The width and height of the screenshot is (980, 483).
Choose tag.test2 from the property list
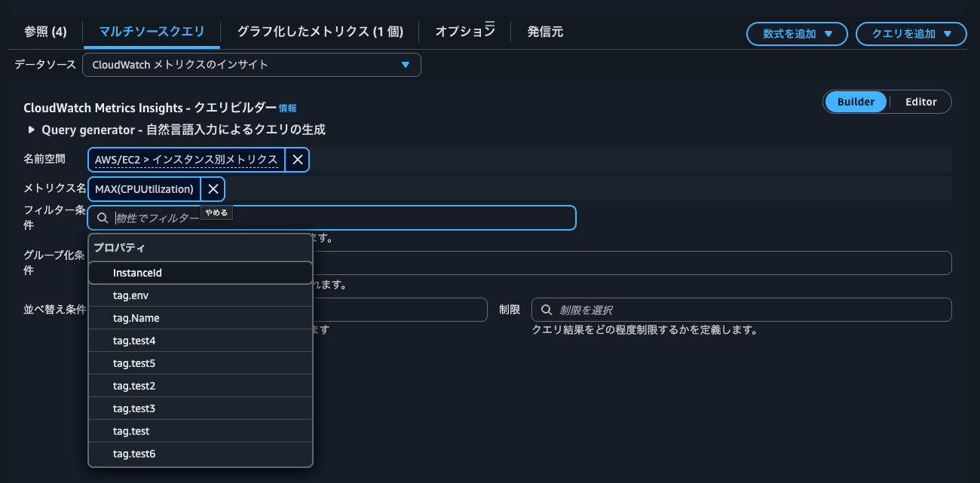tap(201, 386)
